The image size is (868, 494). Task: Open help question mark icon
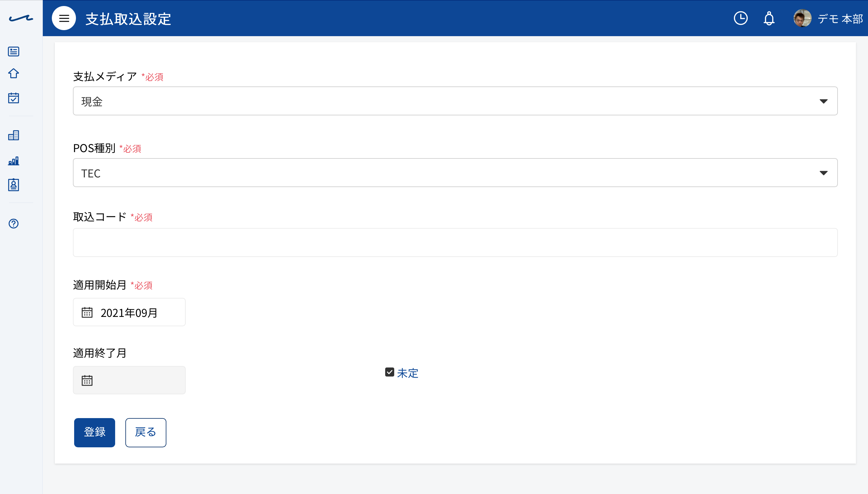click(x=14, y=224)
